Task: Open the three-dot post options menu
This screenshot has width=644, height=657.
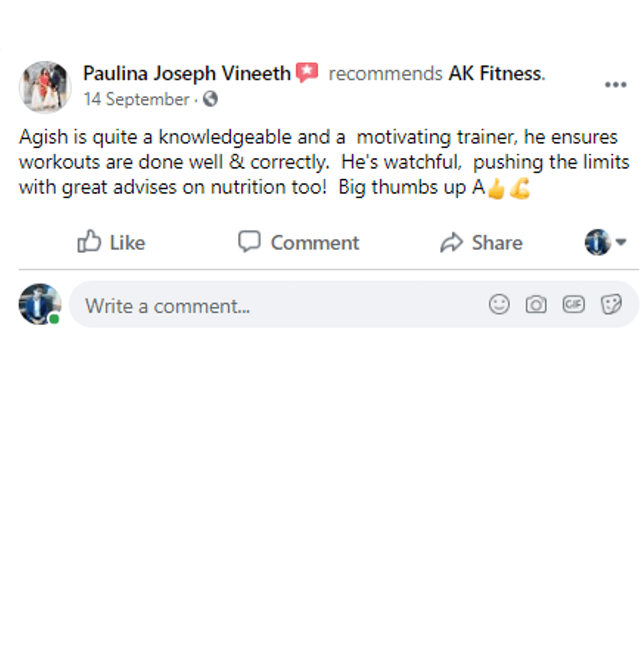Action: coord(615,85)
